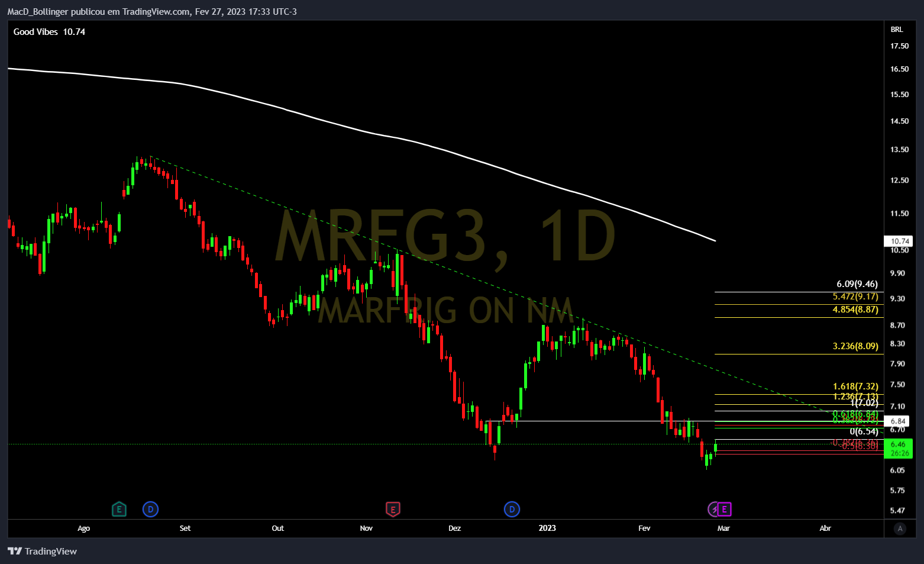This screenshot has width=924, height=564.
Task: Click the TradingView logo
Action: (x=42, y=551)
